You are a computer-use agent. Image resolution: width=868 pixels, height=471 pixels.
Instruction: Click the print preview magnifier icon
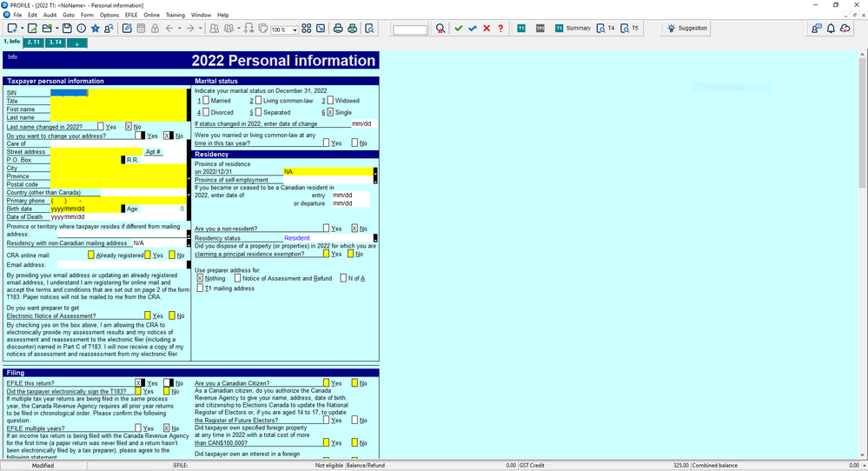tap(369, 28)
